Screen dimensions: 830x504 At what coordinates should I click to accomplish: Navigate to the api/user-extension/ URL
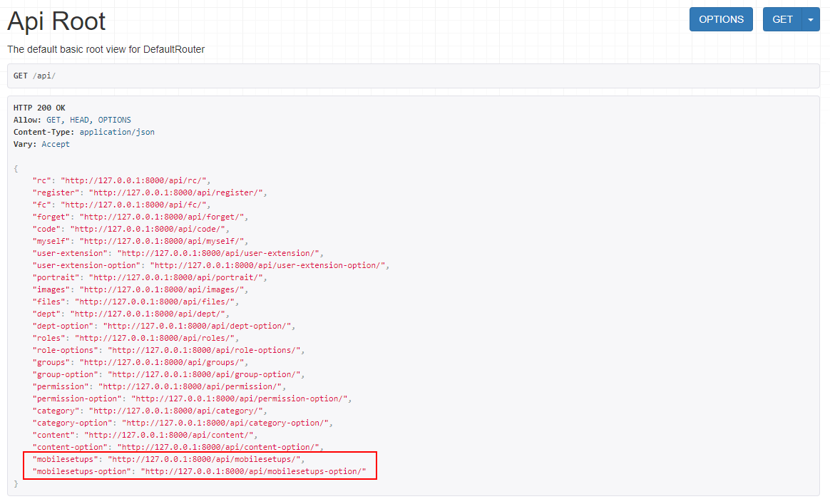220,253
